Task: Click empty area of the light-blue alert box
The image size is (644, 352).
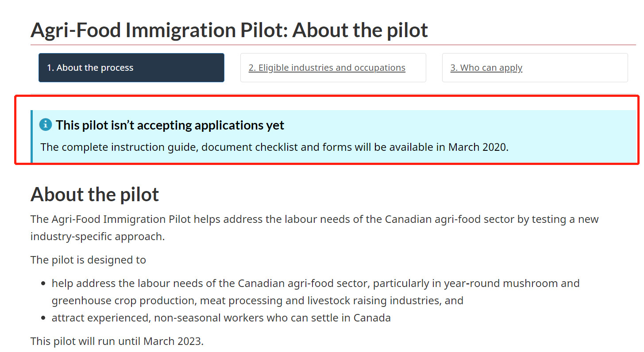Action: pyautogui.click(x=575, y=133)
